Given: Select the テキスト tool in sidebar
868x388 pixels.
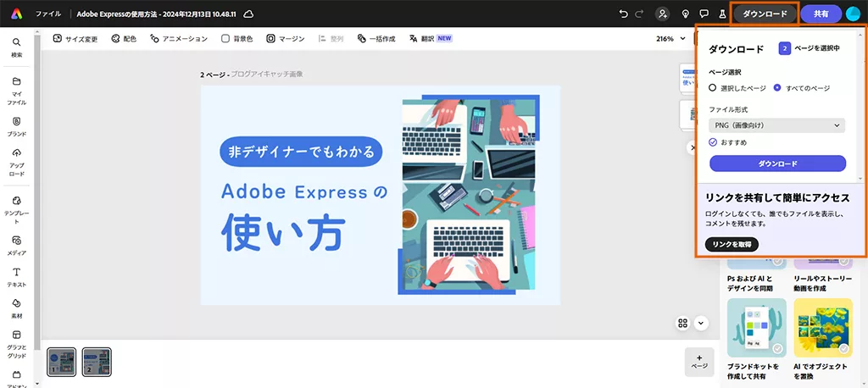Looking at the screenshot, I should [x=17, y=277].
